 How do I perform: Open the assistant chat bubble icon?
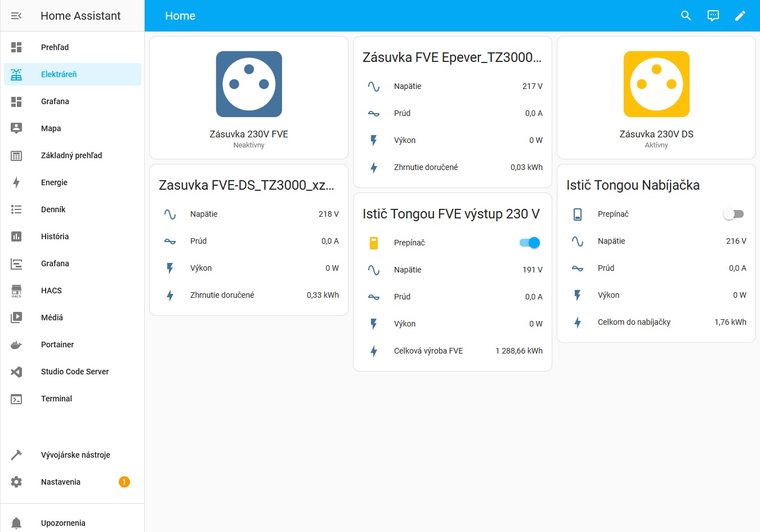[713, 16]
